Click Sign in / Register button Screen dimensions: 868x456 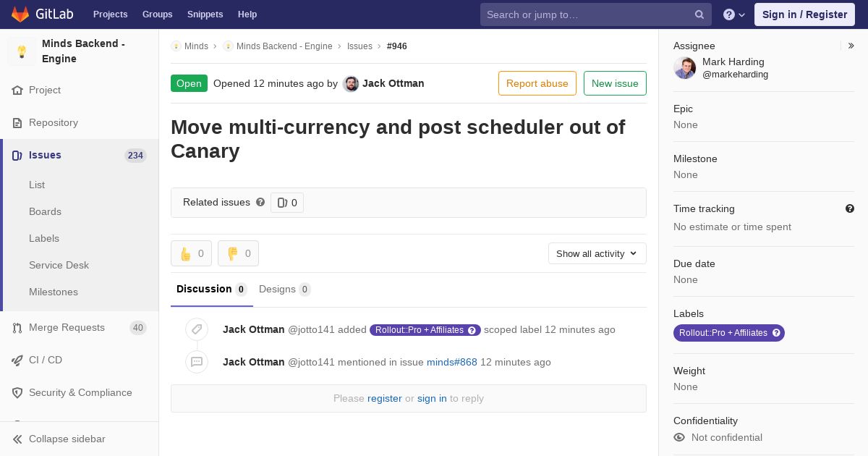click(804, 14)
